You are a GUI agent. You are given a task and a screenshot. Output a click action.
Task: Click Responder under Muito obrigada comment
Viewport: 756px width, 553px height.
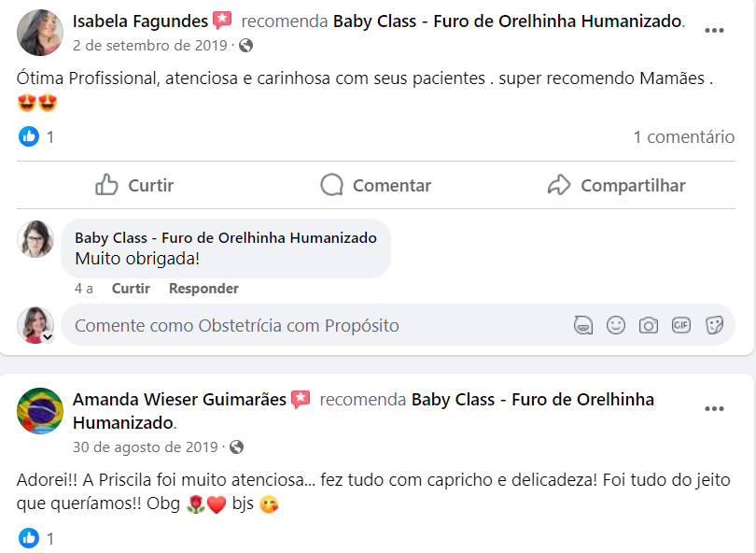pyautogui.click(x=203, y=289)
